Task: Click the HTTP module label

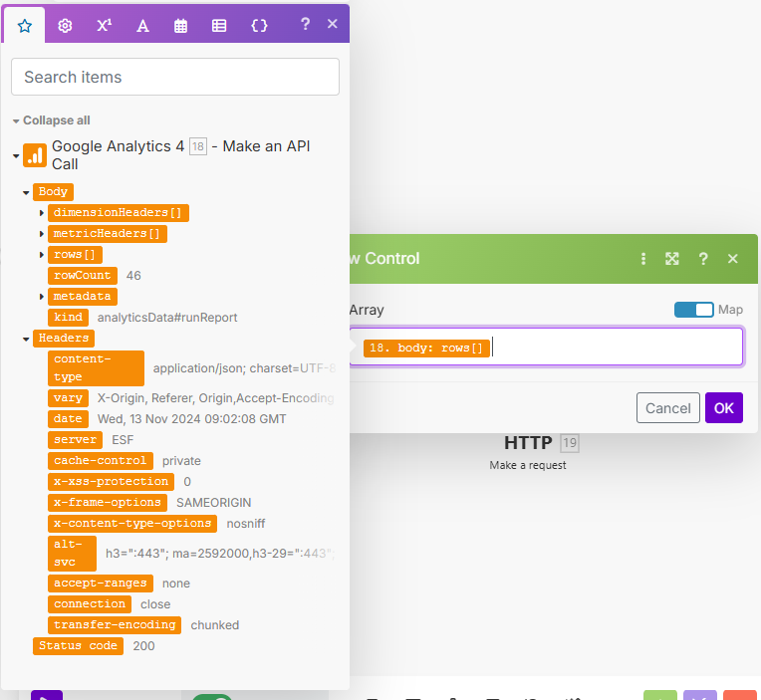Action: point(528,443)
